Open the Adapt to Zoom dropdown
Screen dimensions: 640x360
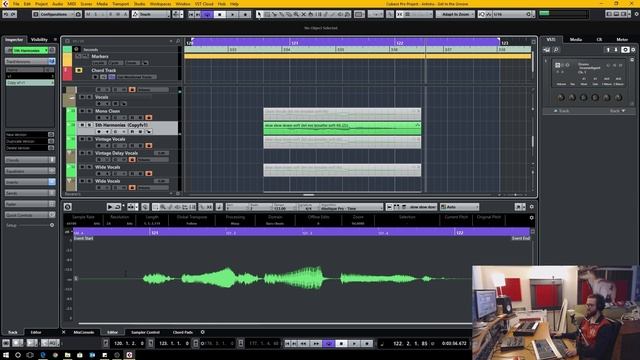coord(455,14)
